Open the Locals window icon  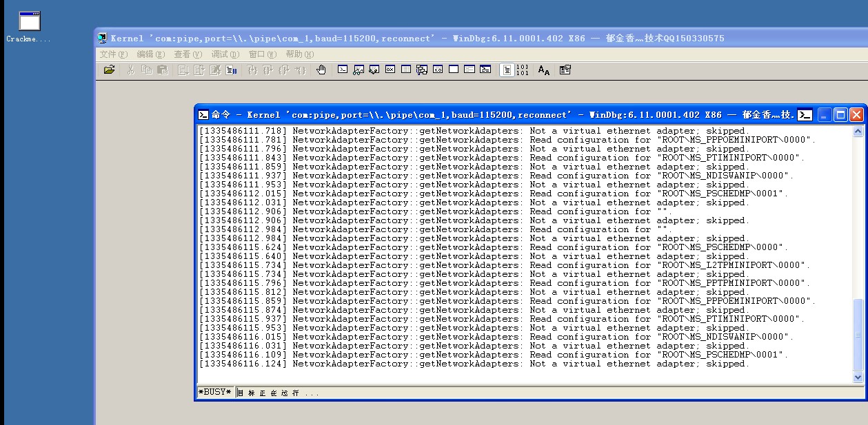pyautogui.click(x=375, y=70)
